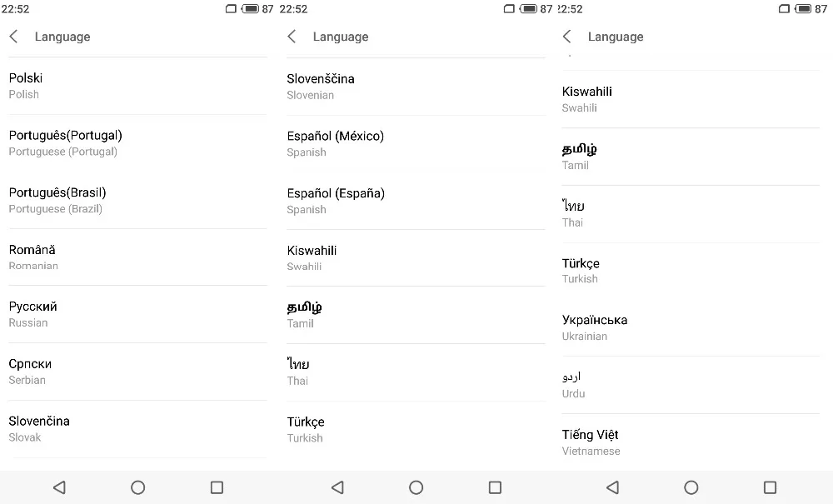Pick Українська (Ukrainian) language

click(691, 327)
